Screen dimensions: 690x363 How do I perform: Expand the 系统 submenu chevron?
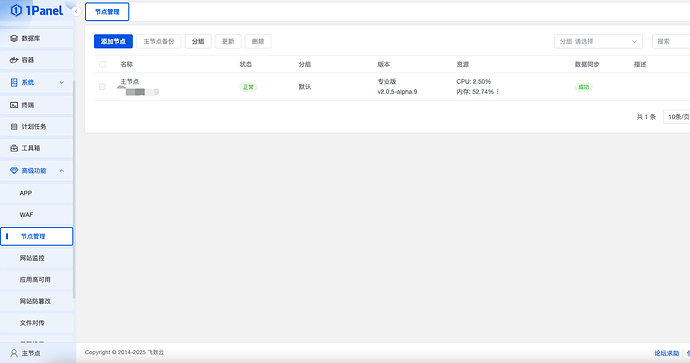tap(62, 82)
